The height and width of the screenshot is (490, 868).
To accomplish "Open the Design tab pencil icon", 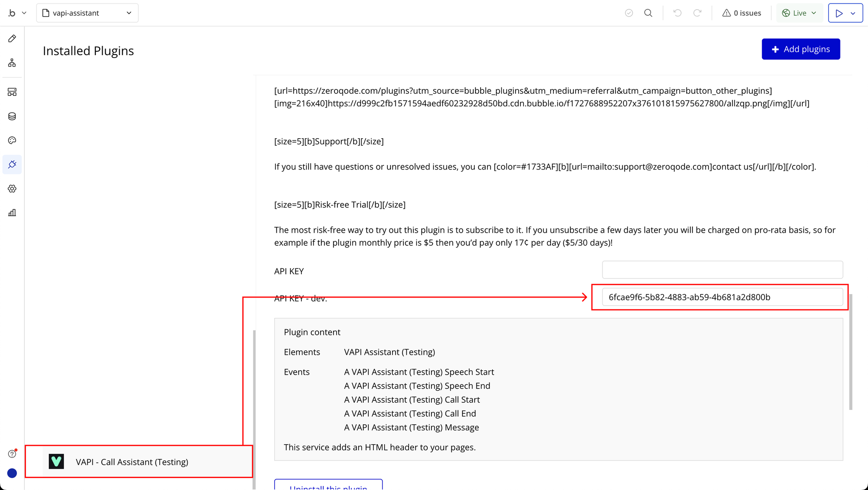I will [12, 39].
